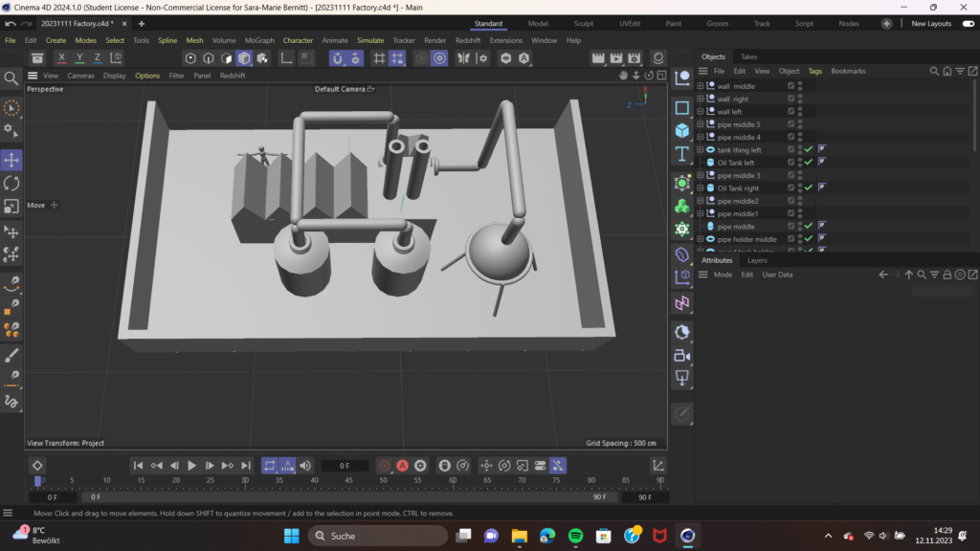The image size is (980, 551).
Task: Open the Spotify app in the taskbar
Action: point(575,536)
